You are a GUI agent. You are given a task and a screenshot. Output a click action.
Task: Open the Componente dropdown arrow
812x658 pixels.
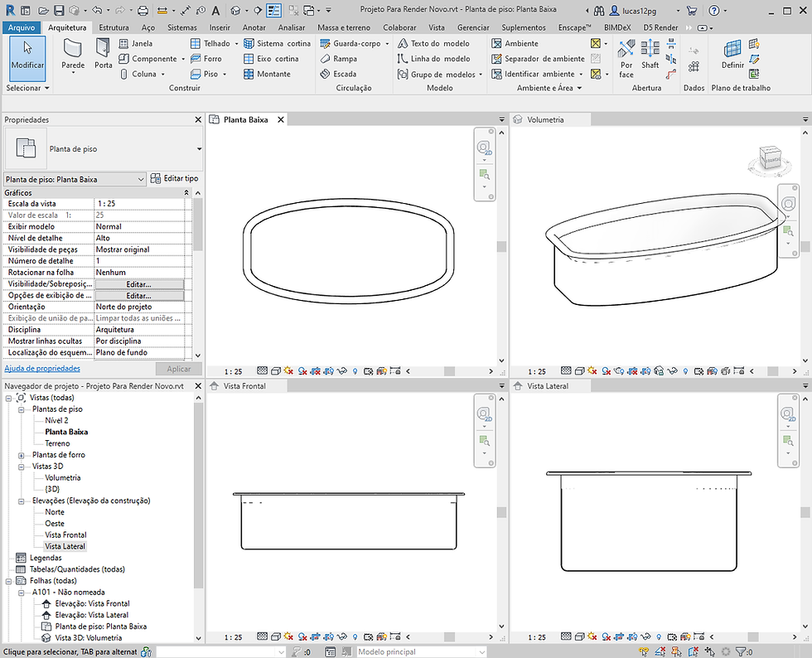[x=183, y=59]
